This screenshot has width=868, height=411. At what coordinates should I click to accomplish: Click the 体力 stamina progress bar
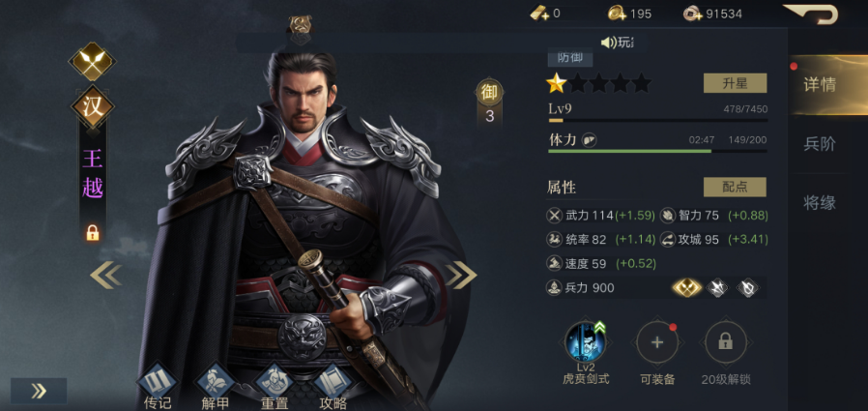point(657,151)
